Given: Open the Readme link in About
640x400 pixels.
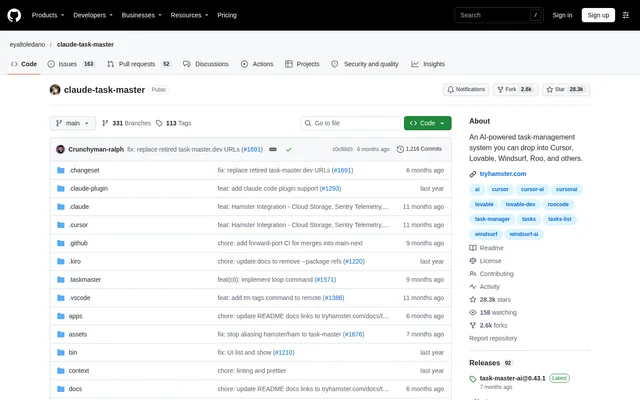Looking at the screenshot, I should 487,248.
